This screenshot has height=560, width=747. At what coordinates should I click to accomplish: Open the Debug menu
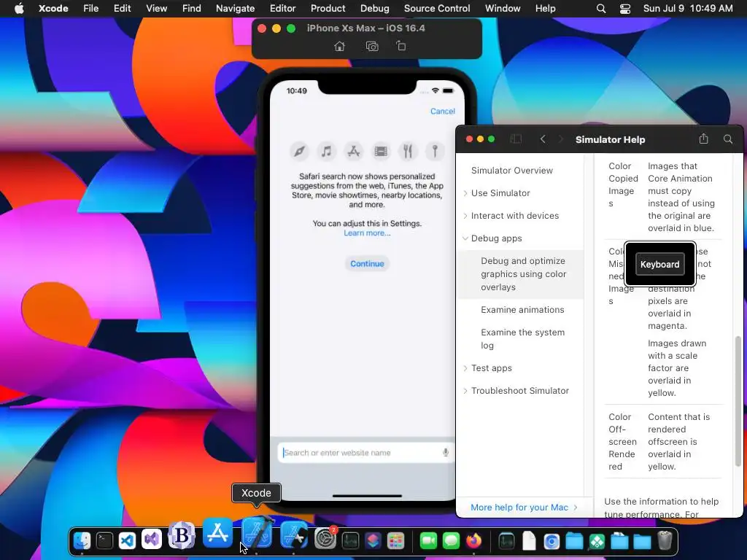pos(374,9)
